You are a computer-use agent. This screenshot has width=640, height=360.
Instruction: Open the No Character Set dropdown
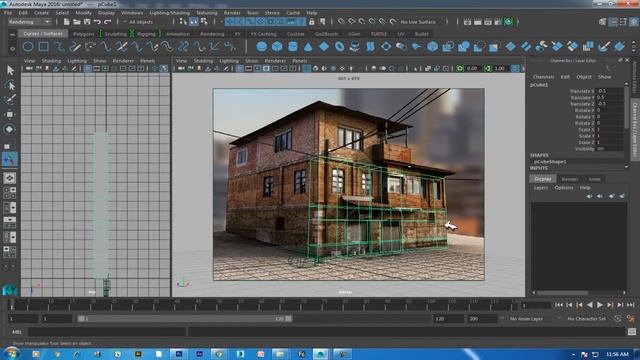(x=588, y=318)
